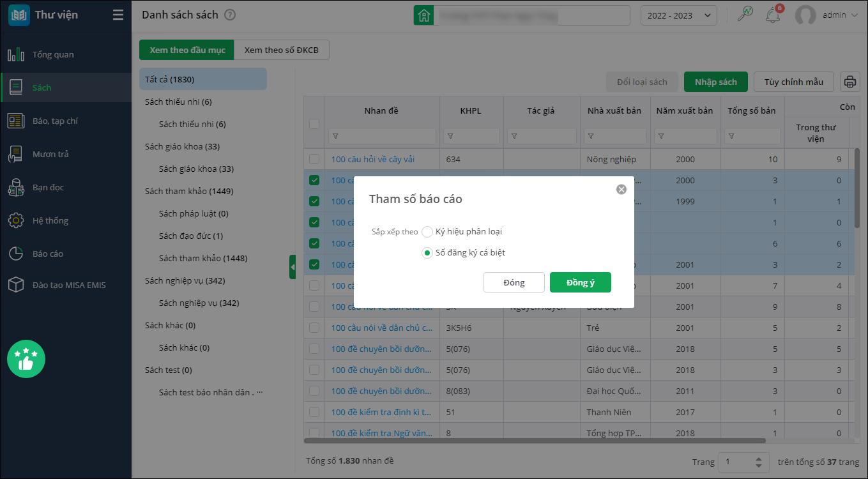868x479 pixels.
Task: Show more of Sách test báo nhân dân
Action: 259,392
